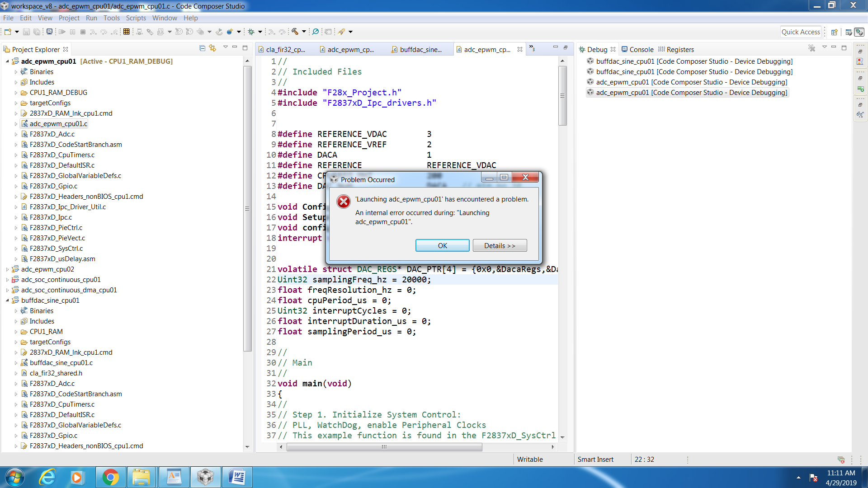Open Chrome from the taskbar
Viewport: 868px width, 488px height.
tap(111, 477)
